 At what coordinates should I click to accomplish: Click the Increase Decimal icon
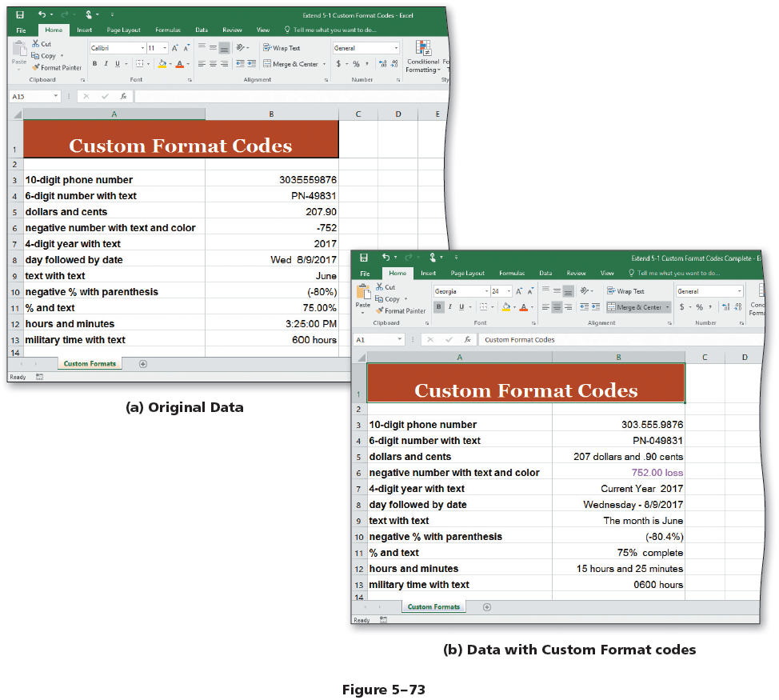[382, 62]
